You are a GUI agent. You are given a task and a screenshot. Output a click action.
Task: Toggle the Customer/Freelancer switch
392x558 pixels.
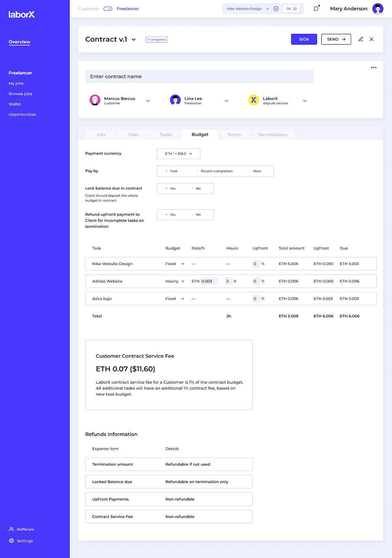(x=108, y=9)
